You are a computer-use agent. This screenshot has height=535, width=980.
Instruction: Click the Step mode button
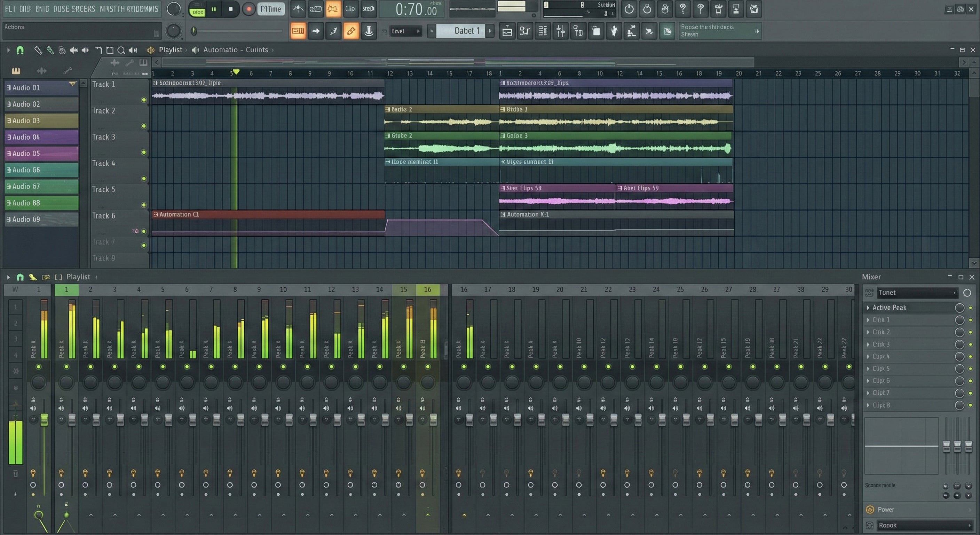point(368,9)
